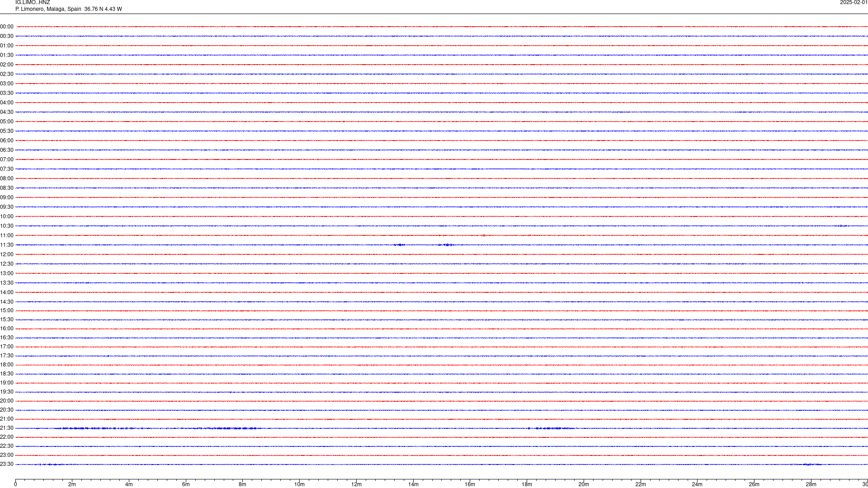Select the 00:00 trace time label
This screenshot has width=868, height=488.
coord(7,27)
